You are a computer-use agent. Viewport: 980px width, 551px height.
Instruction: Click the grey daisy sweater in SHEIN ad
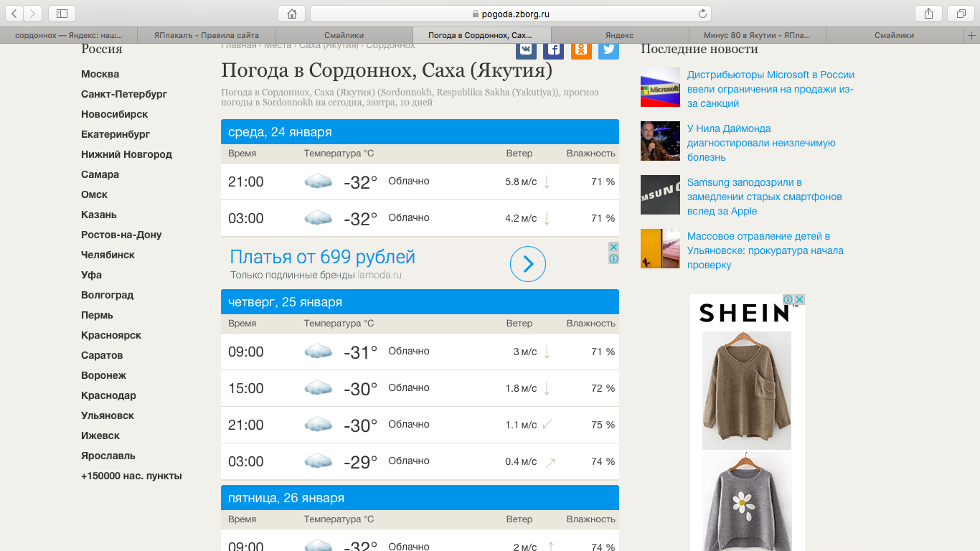[x=747, y=501]
